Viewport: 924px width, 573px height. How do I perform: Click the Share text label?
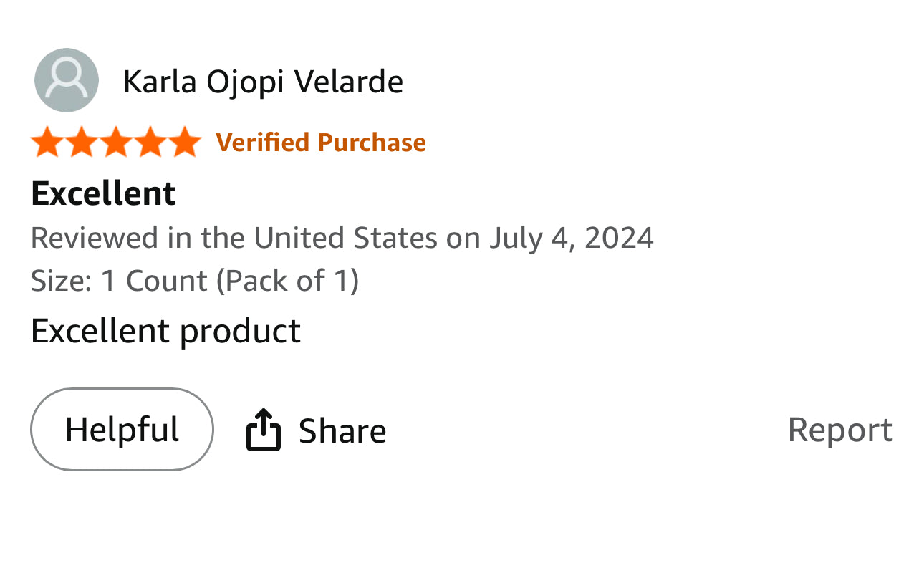point(342,431)
